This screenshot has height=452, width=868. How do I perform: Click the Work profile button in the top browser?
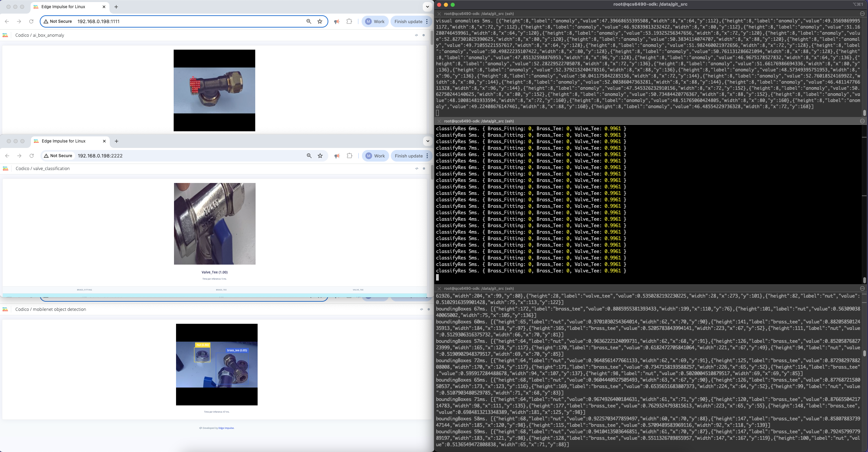click(x=375, y=21)
